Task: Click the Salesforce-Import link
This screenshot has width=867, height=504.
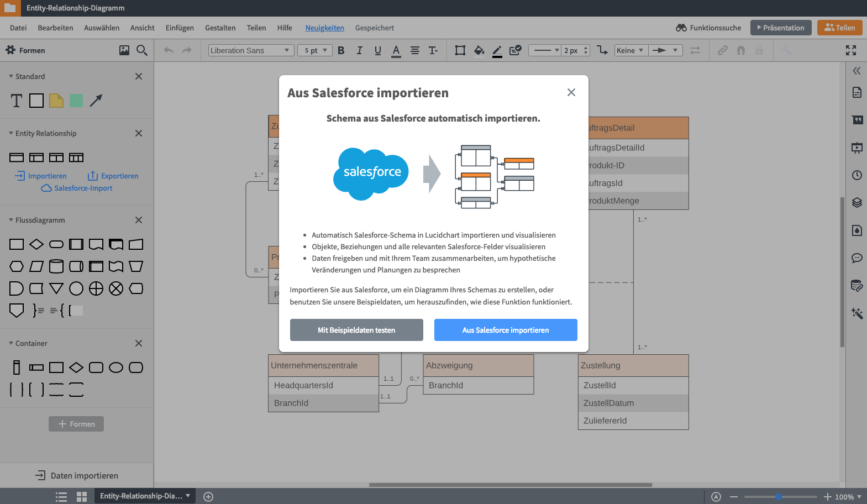Action: point(77,188)
